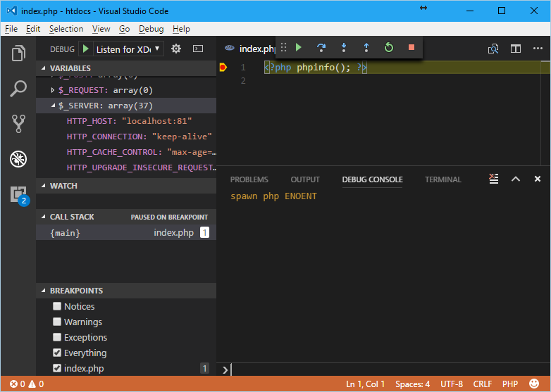The height and width of the screenshot is (392, 551).
Task: Click Step Into in debug toolbar
Action: [344, 47]
